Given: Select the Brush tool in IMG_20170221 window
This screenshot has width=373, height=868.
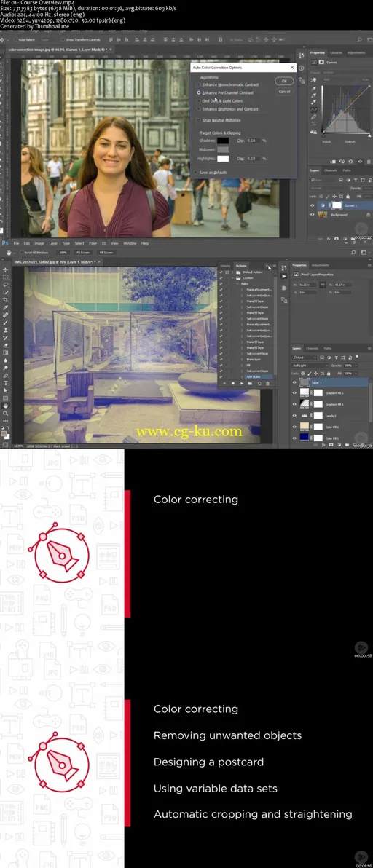Looking at the screenshot, I should tap(6, 323).
